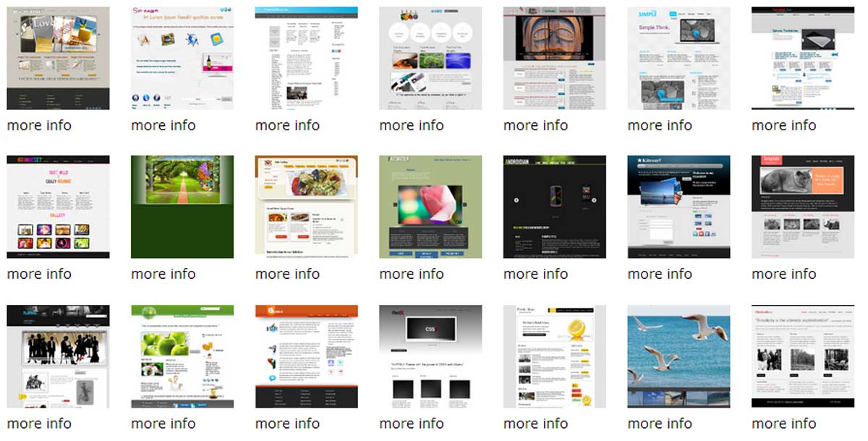868x441 pixels.
Task: Click 'more info' under the lemon template
Action: click(x=536, y=423)
